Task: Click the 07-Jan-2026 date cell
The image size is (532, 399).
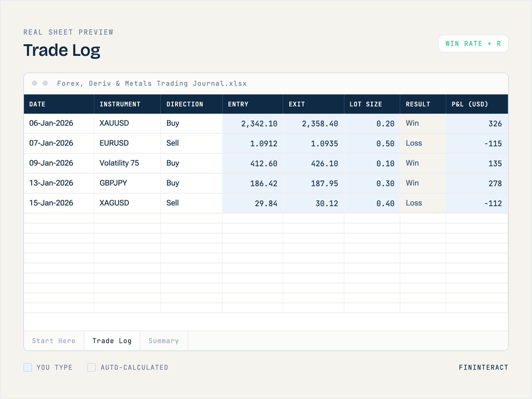Action: pyautogui.click(x=59, y=143)
